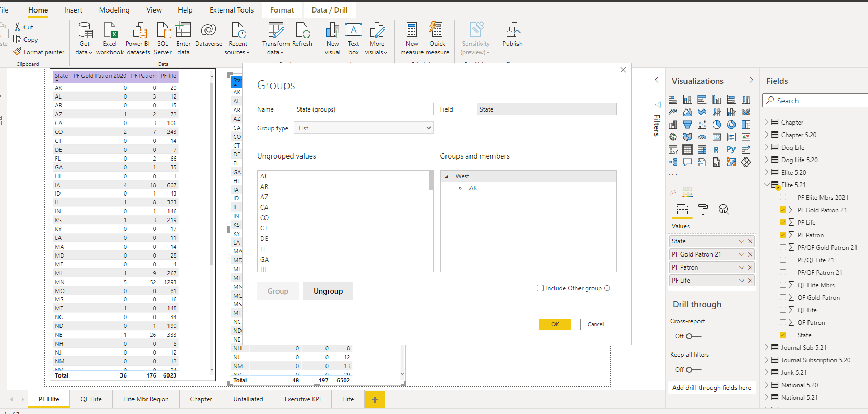Add a new page with plus button
868x414 pixels.
click(375, 399)
